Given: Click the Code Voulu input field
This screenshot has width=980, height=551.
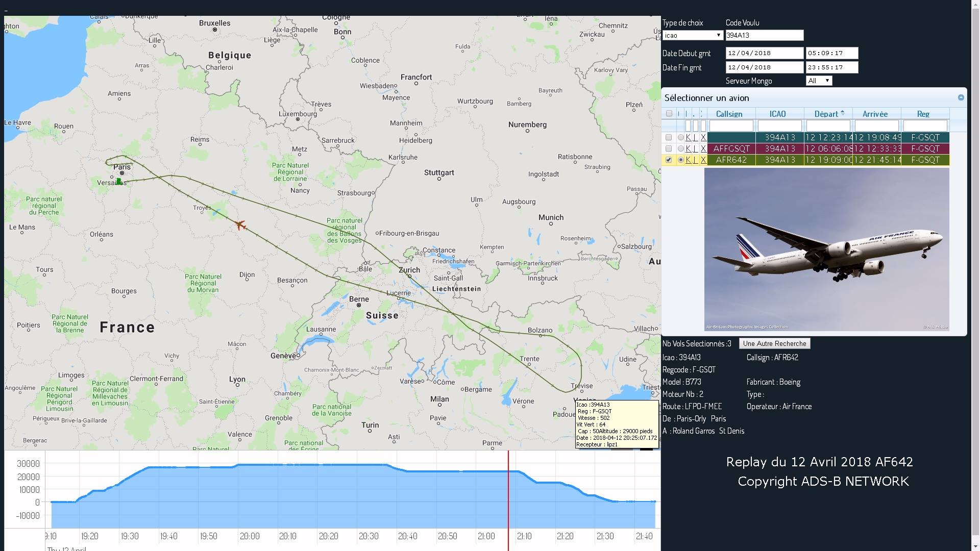Looking at the screenshot, I should (x=764, y=35).
